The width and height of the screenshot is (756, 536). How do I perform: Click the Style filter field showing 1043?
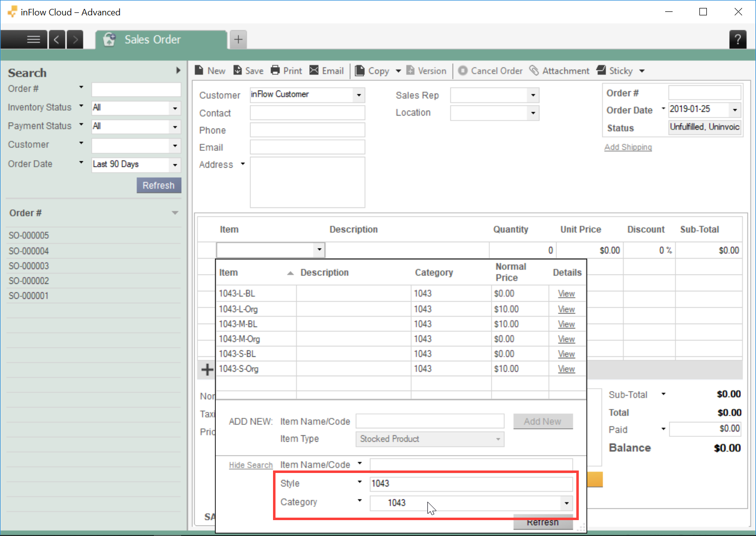pyautogui.click(x=471, y=484)
